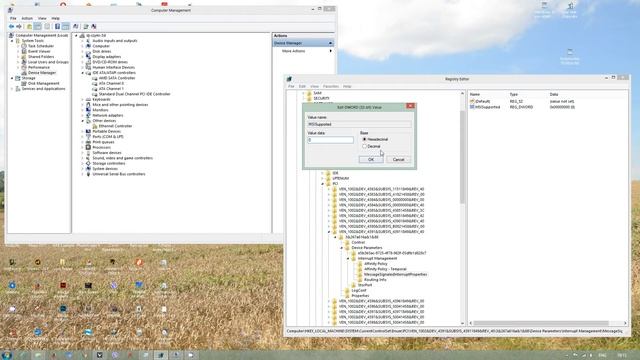The width and height of the screenshot is (640, 360).
Task: Choose the Decimal base option
Action: click(x=364, y=146)
